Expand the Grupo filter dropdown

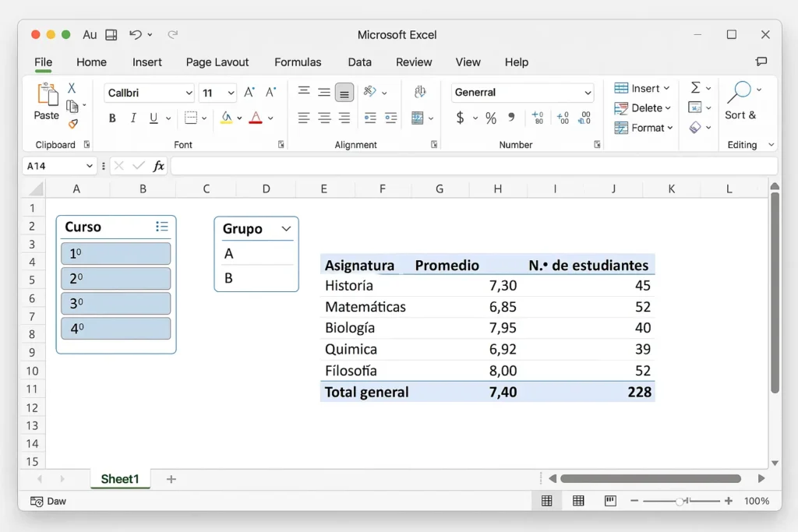tap(286, 229)
